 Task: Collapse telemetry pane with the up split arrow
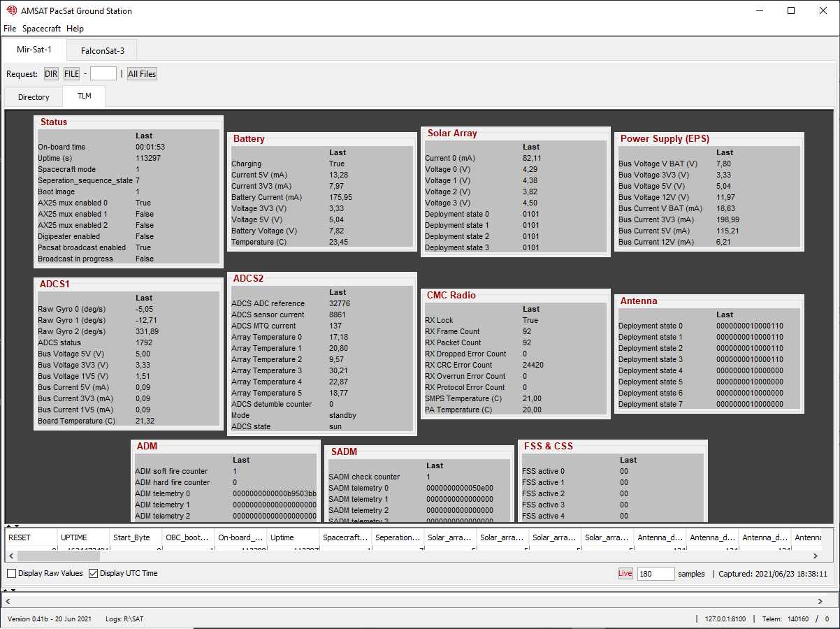tap(8, 526)
